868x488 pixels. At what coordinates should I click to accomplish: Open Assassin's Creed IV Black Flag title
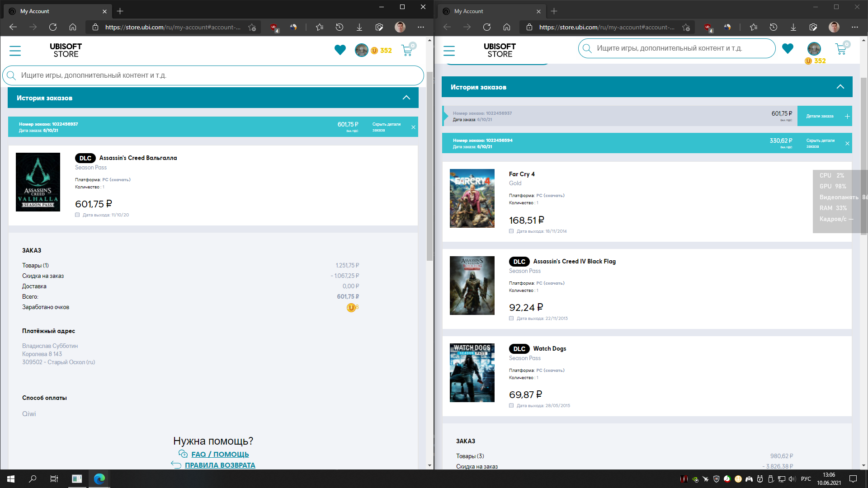574,261
